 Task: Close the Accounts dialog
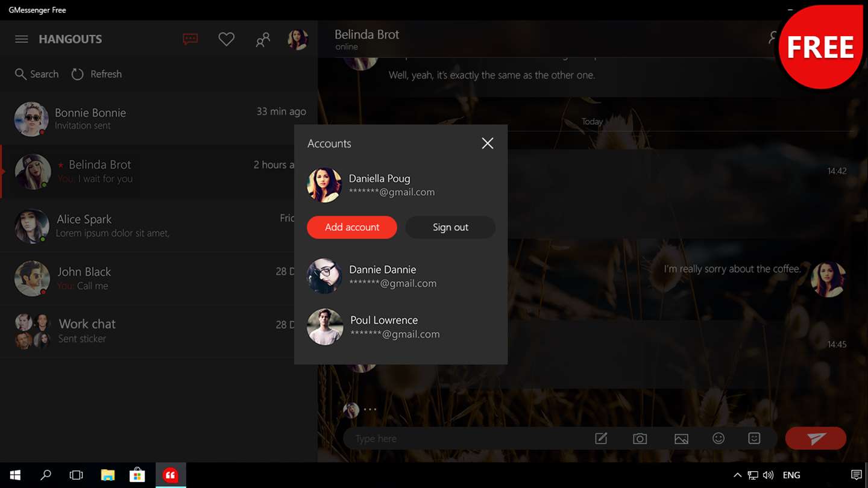coord(488,143)
